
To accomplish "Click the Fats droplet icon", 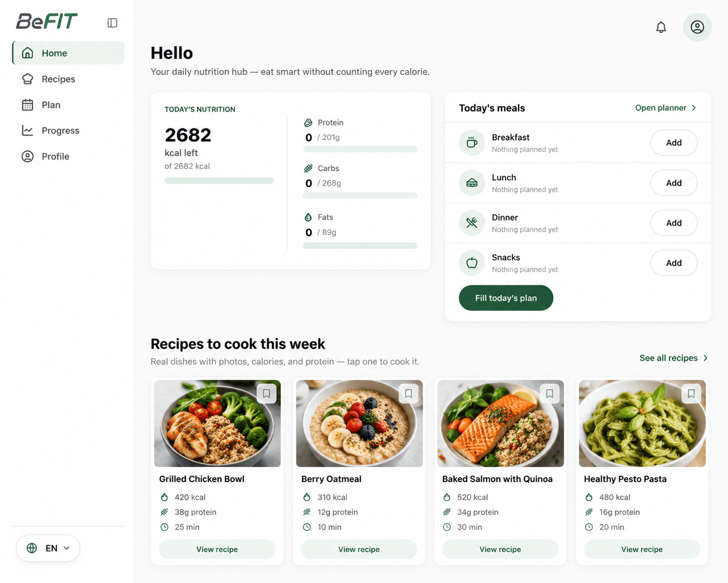I will [x=308, y=217].
